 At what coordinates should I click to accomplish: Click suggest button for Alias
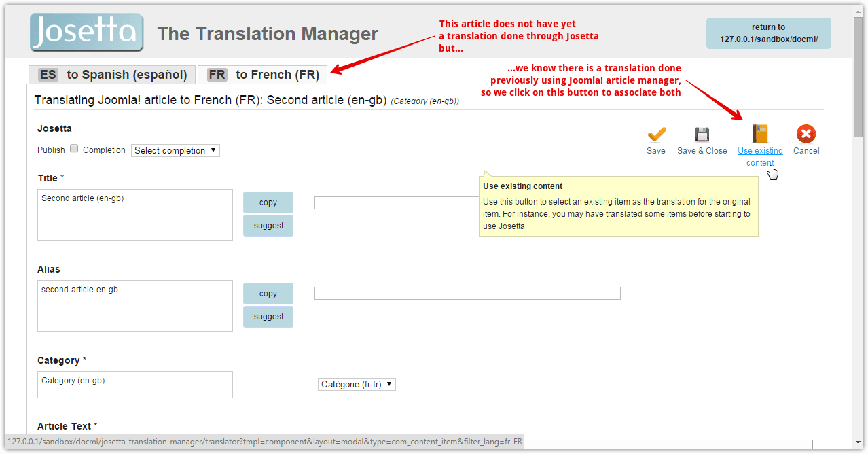(x=268, y=317)
